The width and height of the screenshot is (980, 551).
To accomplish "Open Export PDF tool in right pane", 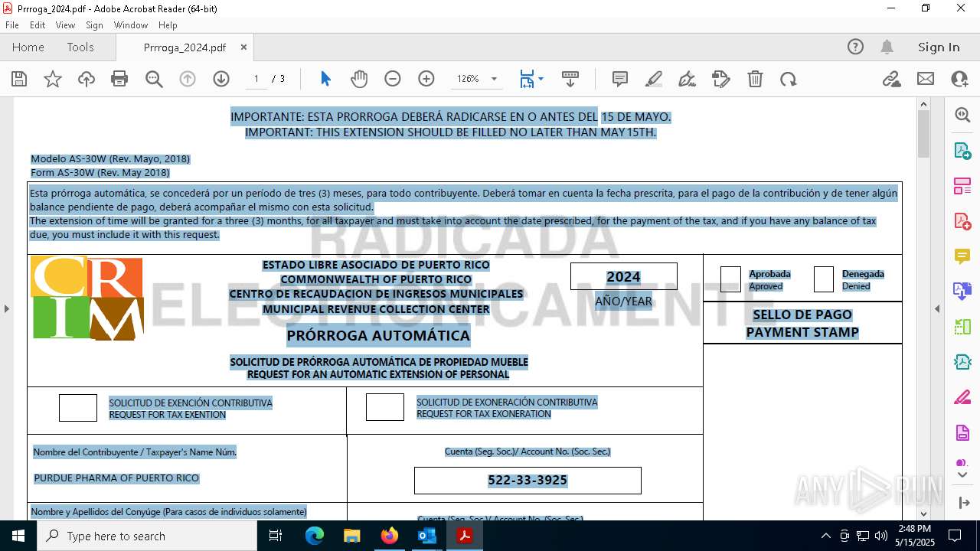I will pyautogui.click(x=962, y=150).
